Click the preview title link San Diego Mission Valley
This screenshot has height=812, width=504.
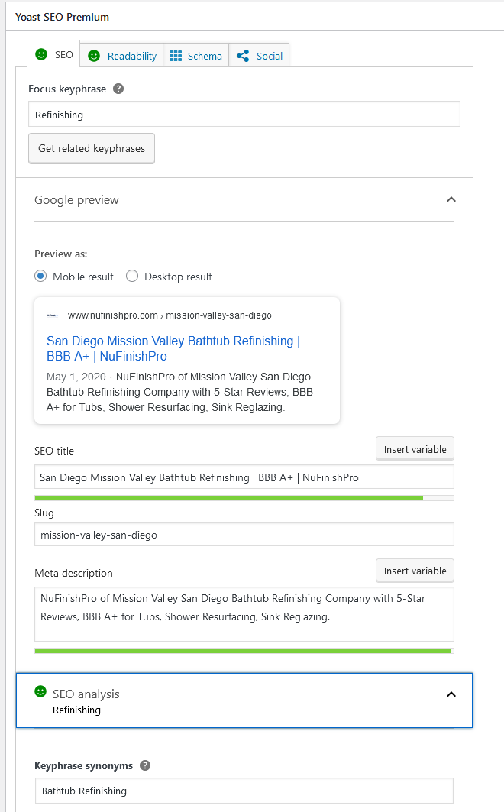tap(173, 348)
